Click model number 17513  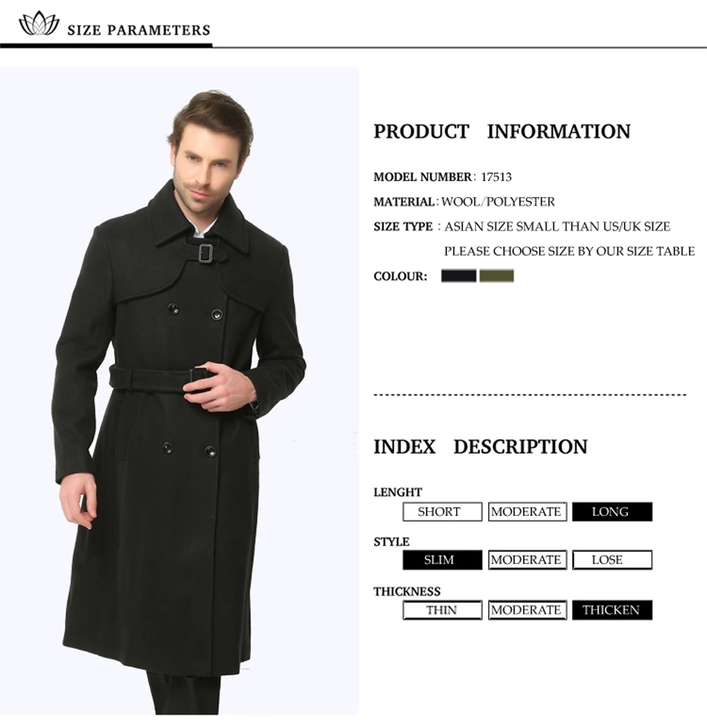(496, 177)
